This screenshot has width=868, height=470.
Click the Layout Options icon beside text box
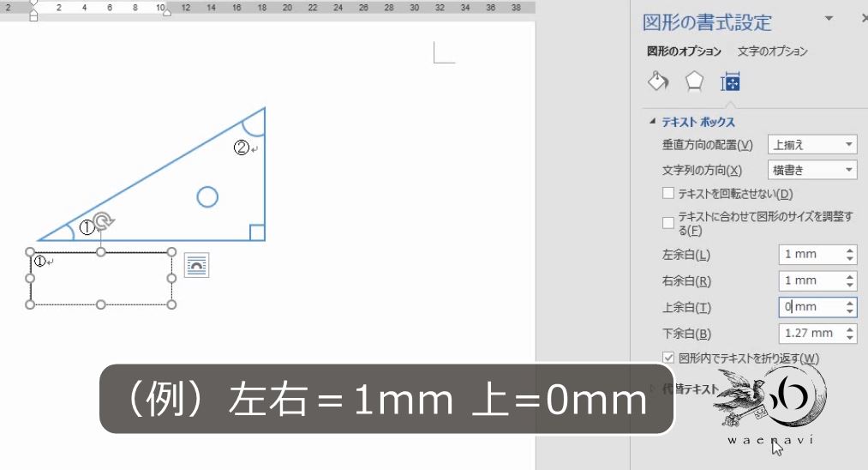coord(196,265)
